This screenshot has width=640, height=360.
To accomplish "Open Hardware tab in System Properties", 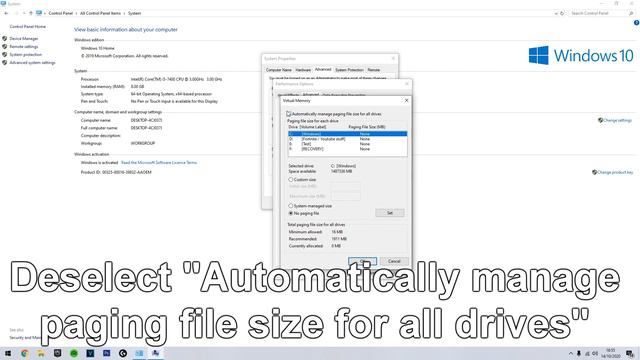I will click(x=303, y=70).
